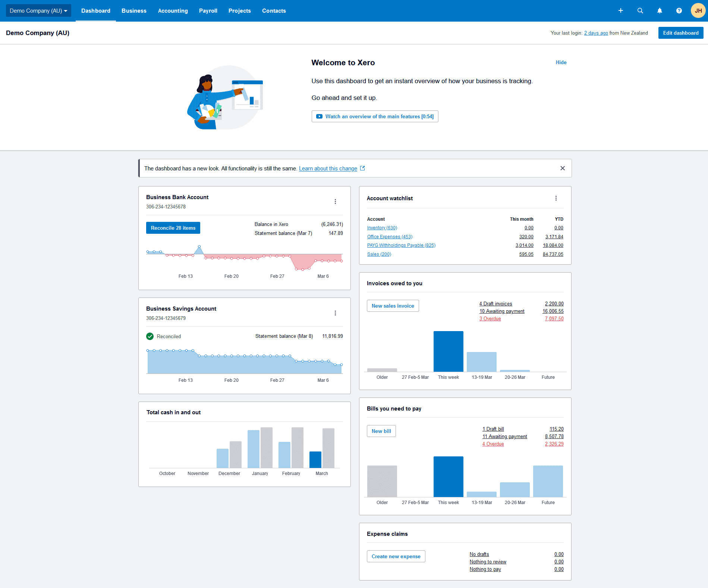
Task: Open the Business Savings Account options menu
Action: pyautogui.click(x=335, y=313)
